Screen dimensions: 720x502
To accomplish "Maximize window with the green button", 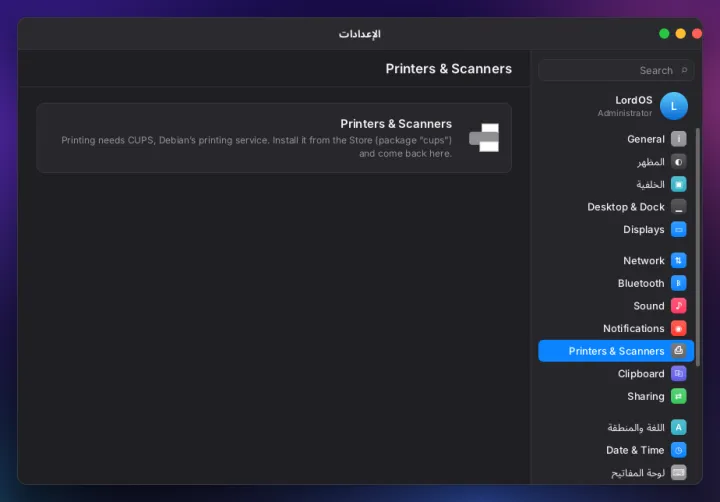I will point(664,34).
